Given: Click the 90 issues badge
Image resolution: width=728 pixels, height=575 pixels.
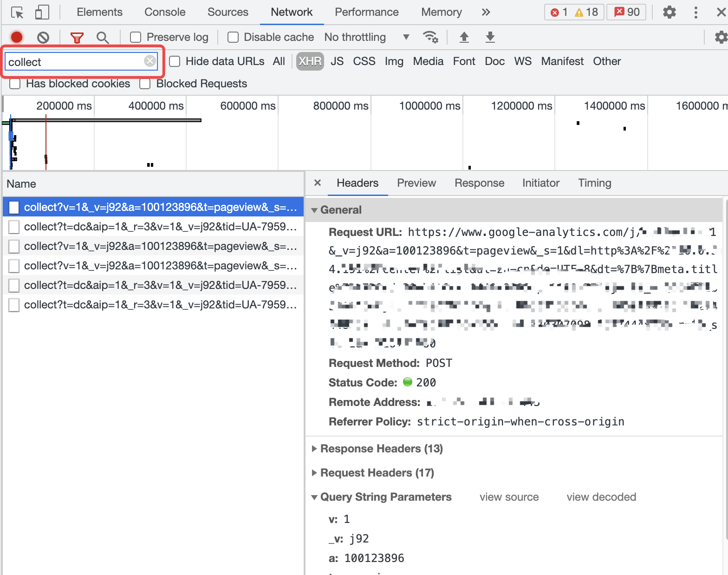Looking at the screenshot, I should [x=627, y=12].
